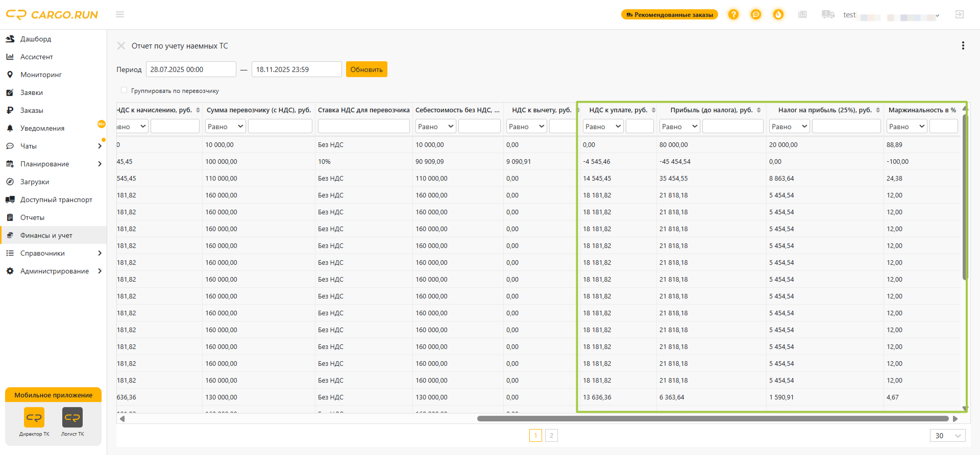Open Равно dropdown for Маржинальность column
The width and height of the screenshot is (980, 455).
(x=906, y=127)
